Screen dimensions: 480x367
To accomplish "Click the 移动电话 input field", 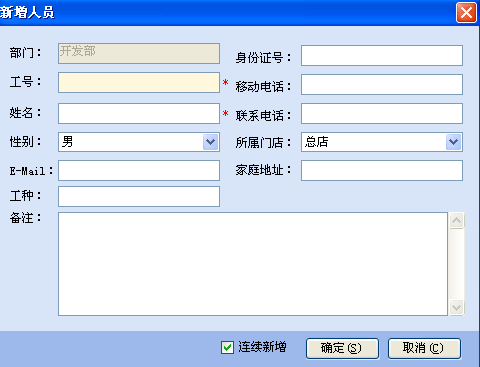I will pyautogui.click(x=382, y=84).
